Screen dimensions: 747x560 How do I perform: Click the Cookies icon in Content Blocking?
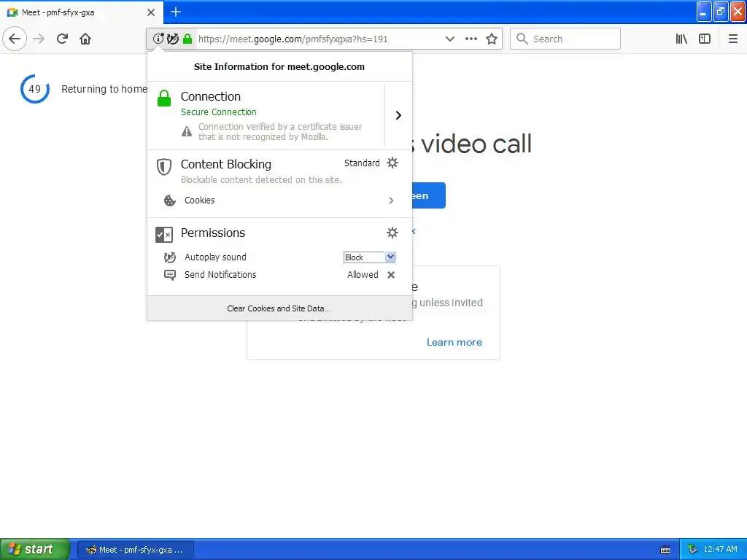point(169,201)
